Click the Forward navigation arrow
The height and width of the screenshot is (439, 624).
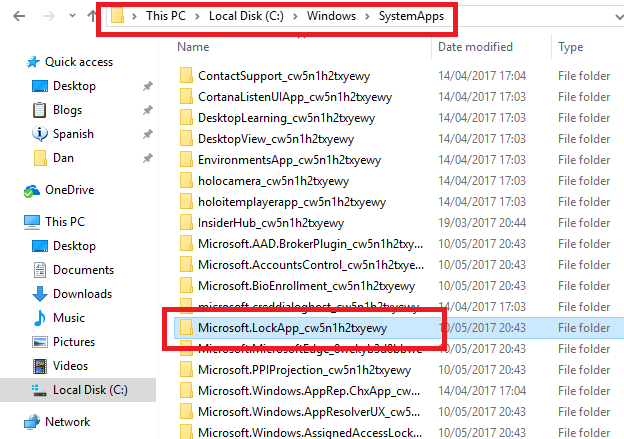[49, 16]
